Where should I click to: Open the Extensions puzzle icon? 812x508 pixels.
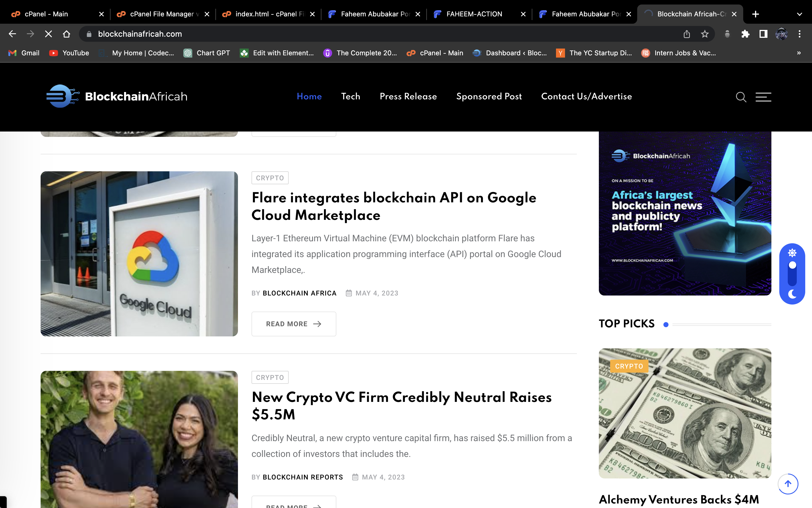click(x=745, y=34)
